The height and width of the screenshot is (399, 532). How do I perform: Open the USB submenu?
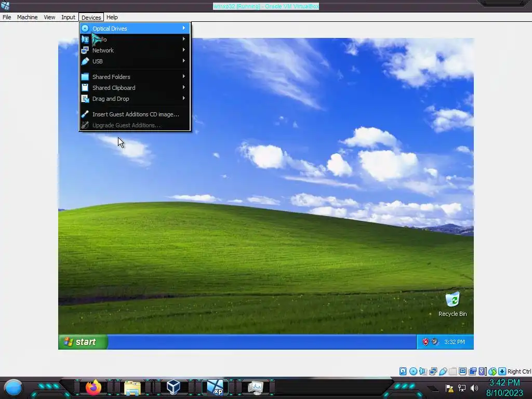(x=135, y=61)
